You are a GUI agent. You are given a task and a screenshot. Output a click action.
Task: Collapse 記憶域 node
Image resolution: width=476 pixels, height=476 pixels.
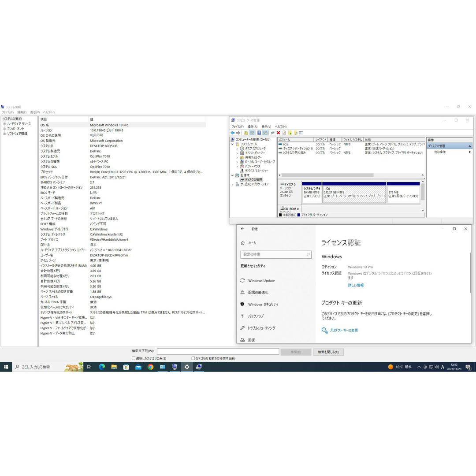tap(233, 175)
